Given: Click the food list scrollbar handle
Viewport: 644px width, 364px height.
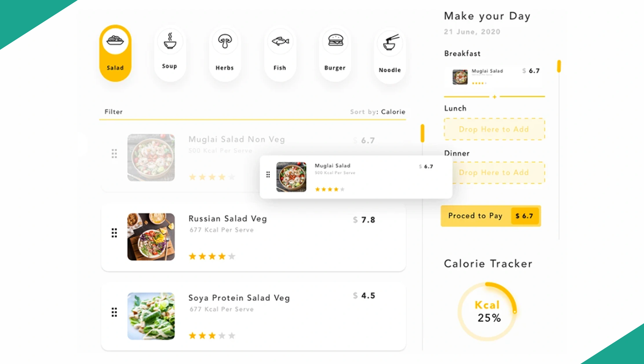Looking at the screenshot, I should click(422, 133).
